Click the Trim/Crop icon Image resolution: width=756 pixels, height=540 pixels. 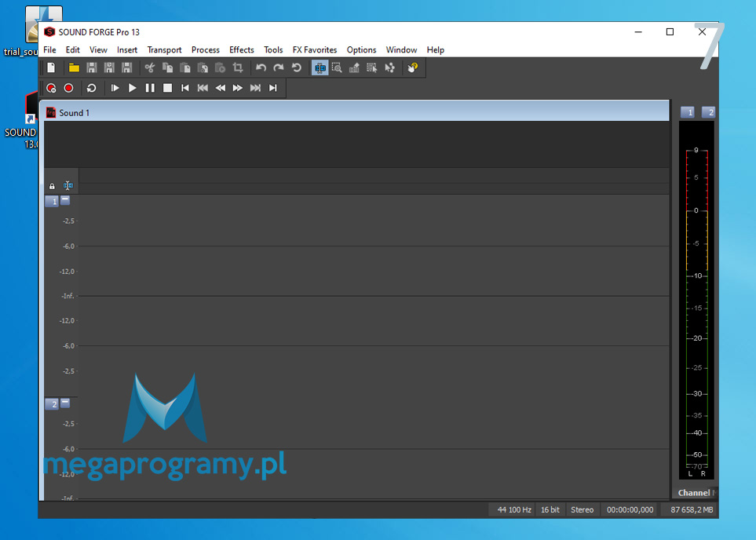238,68
